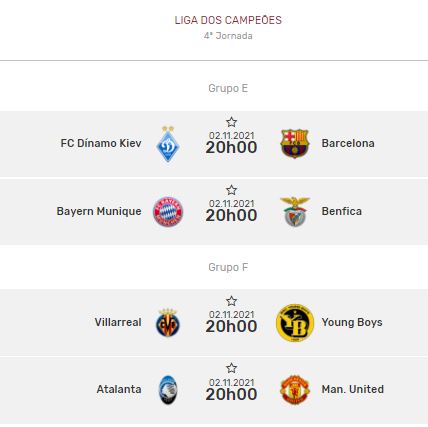Click the Barcelona club crest
This screenshot has height=427, width=428.
pos(295,143)
